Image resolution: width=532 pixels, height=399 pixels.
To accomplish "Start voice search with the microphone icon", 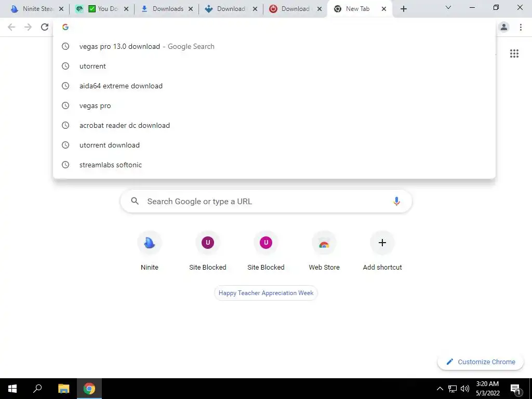I will [396, 201].
